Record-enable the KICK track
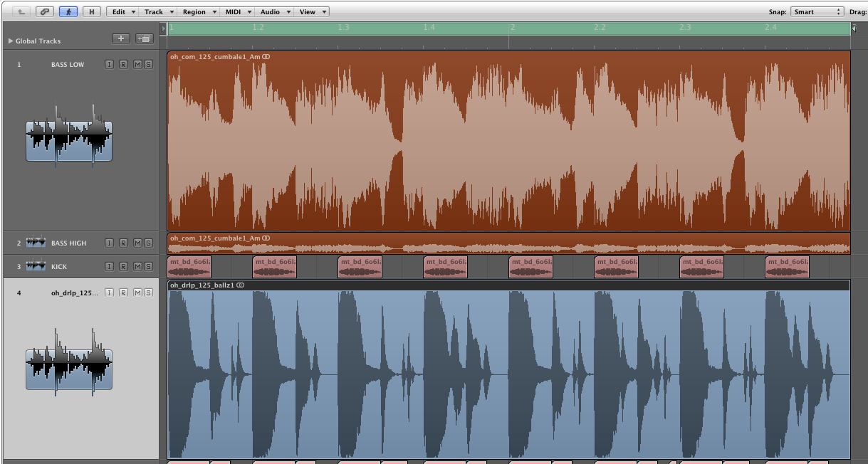The width and height of the screenshot is (868, 464). tap(123, 267)
